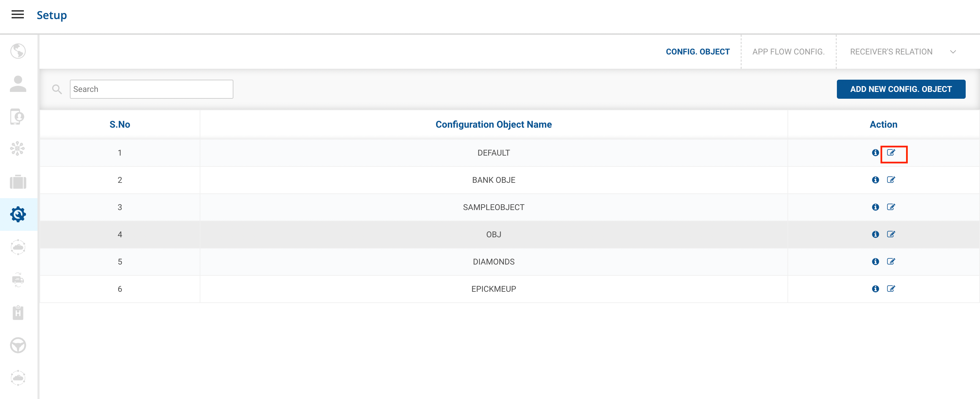
Task: Open the user profile sidebar icon
Action: tap(18, 84)
